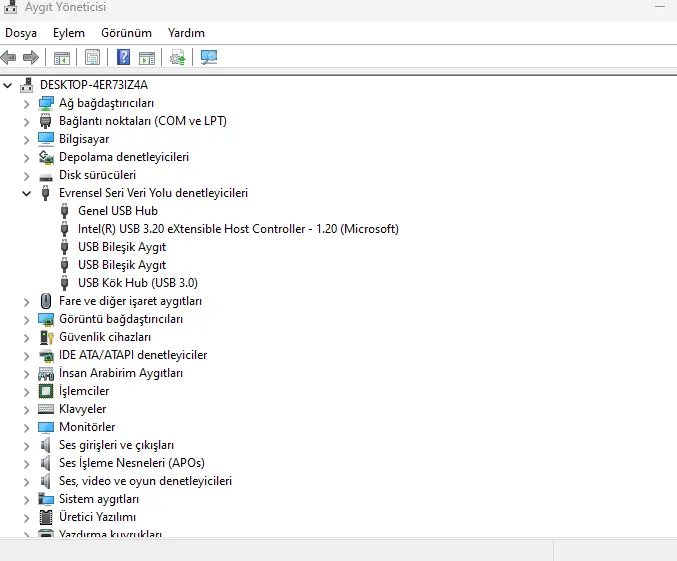Expand Görüntü bağdaştırıcıları category arrow

click(27, 320)
